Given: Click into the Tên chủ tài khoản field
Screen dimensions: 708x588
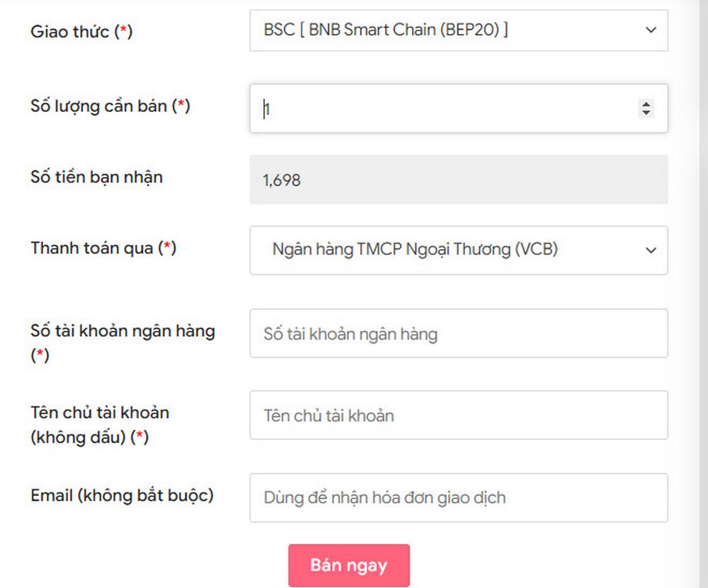Looking at the screenshot, I should 458,415.
